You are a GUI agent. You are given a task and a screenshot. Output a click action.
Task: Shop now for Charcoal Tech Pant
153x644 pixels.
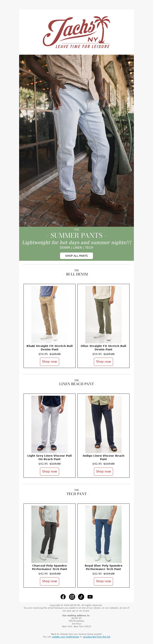pos(50,581)
